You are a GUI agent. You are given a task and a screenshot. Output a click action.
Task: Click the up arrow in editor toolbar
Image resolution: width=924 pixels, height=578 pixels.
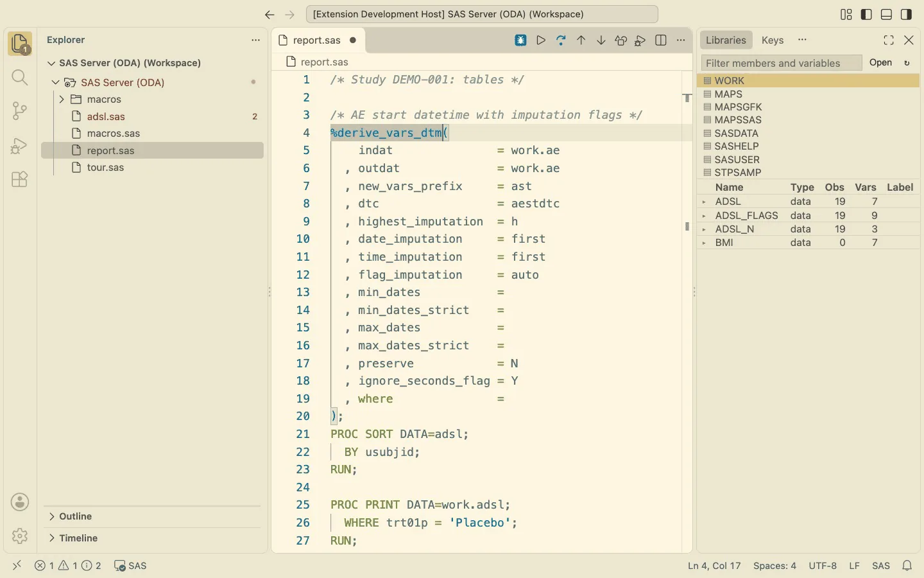[581, 40]
